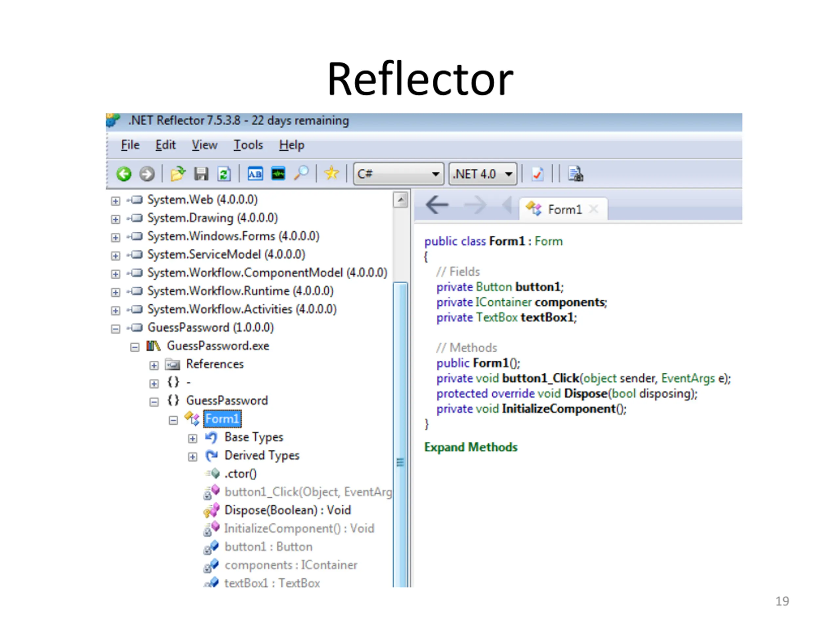840x630 pixels.
Task: Click the code pane back arrow
Action: click(437, 205)
